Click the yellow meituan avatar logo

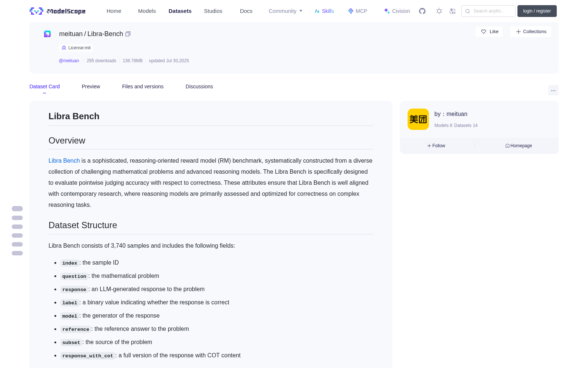(418, 119)
